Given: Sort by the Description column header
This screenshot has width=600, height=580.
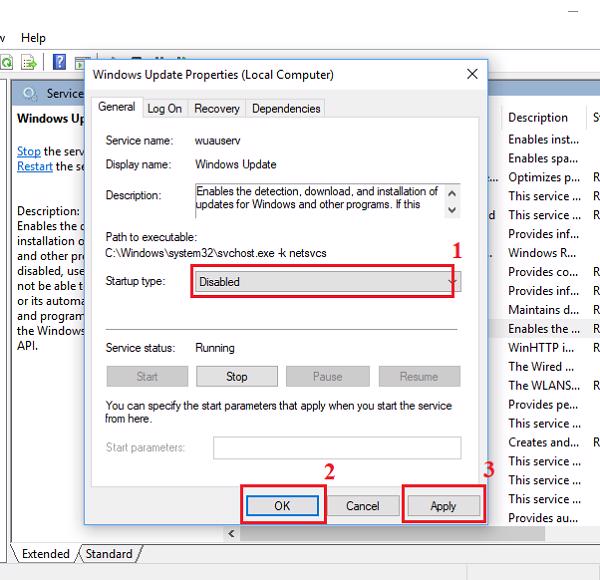Looking at the screenshot, I should (x=537, y=117).
